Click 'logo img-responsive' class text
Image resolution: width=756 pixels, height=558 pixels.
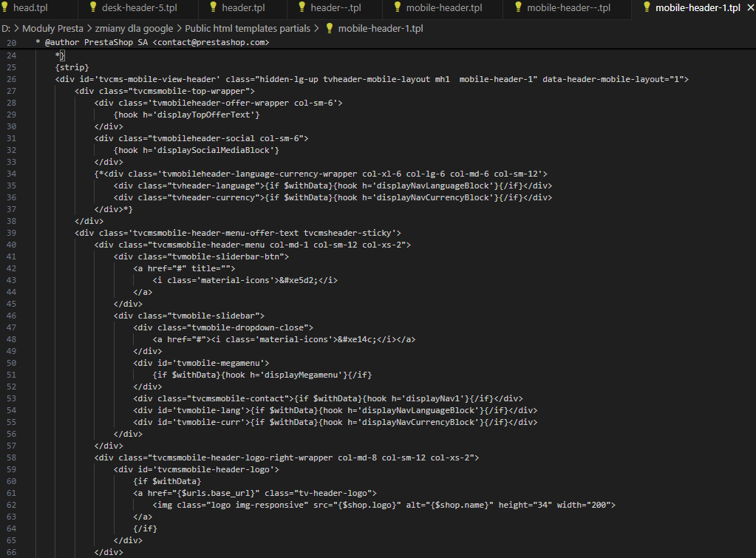[x=257, y=505]
